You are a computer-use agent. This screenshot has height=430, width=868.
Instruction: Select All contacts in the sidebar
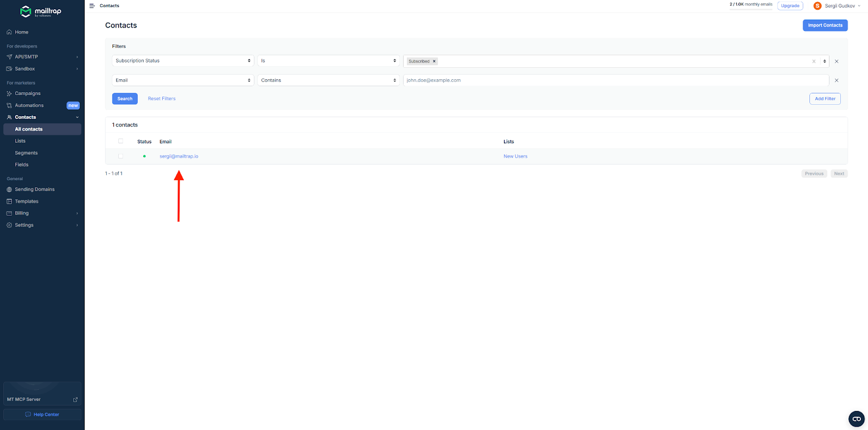[x=42, y=129]
